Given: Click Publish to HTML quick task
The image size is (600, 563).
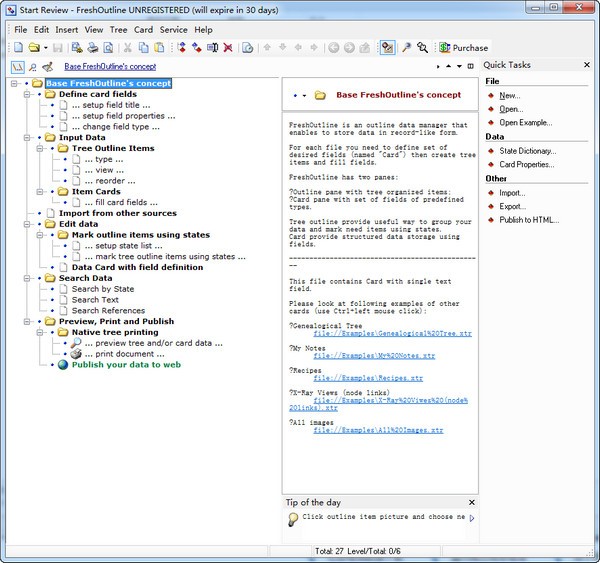Looking at the screenshot, I should [529, 221].
